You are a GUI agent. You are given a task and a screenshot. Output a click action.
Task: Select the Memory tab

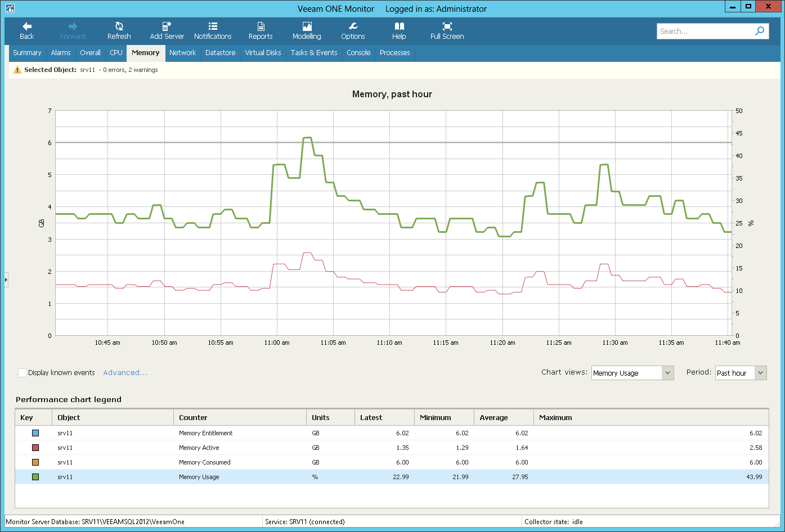(x=146, y=53)
